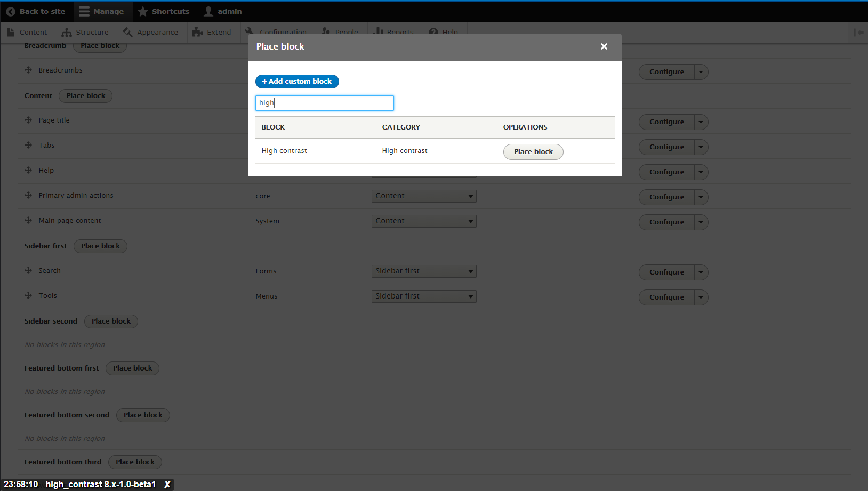Open the Manage menu
This screenshot has height=491, width=868.
(103, 11)
